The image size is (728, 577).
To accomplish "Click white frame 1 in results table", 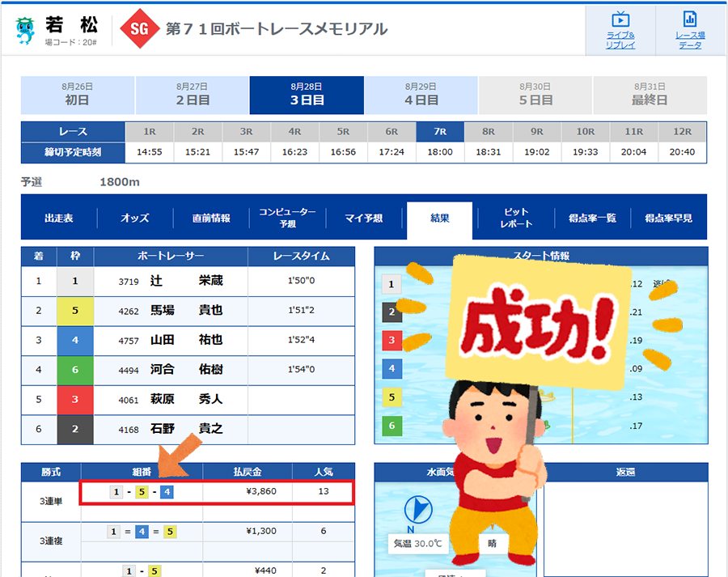I will (x=75, y=281).
